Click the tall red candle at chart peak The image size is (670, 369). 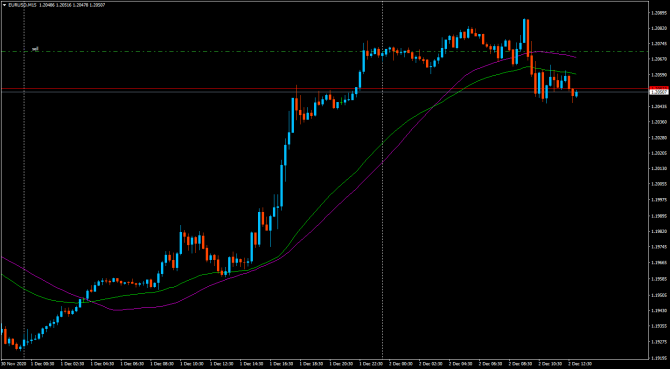[x=528, y=38]
